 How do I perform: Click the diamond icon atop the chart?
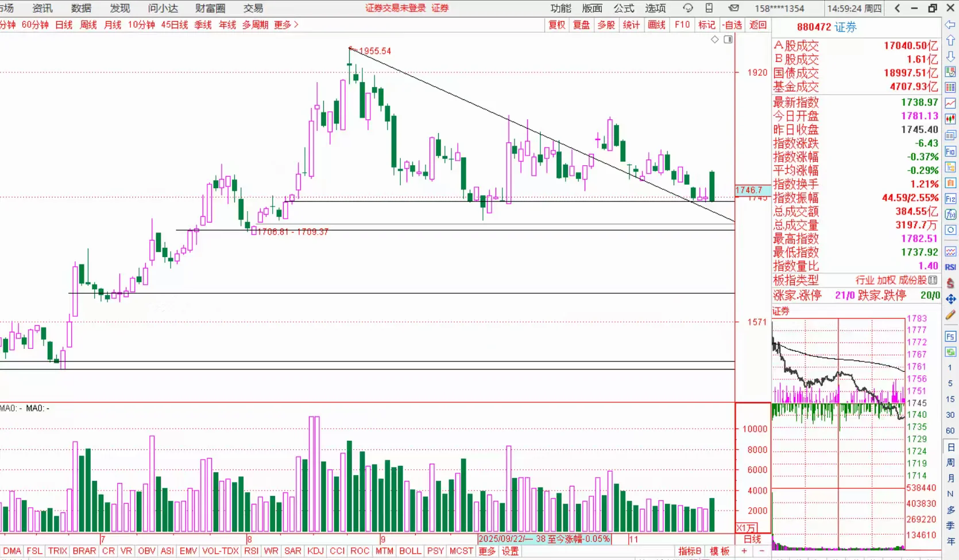715,40
